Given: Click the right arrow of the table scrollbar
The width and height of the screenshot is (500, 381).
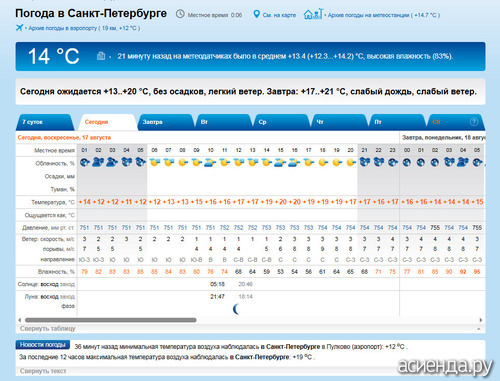Looking at the screenshot, I should coord(481,320).
